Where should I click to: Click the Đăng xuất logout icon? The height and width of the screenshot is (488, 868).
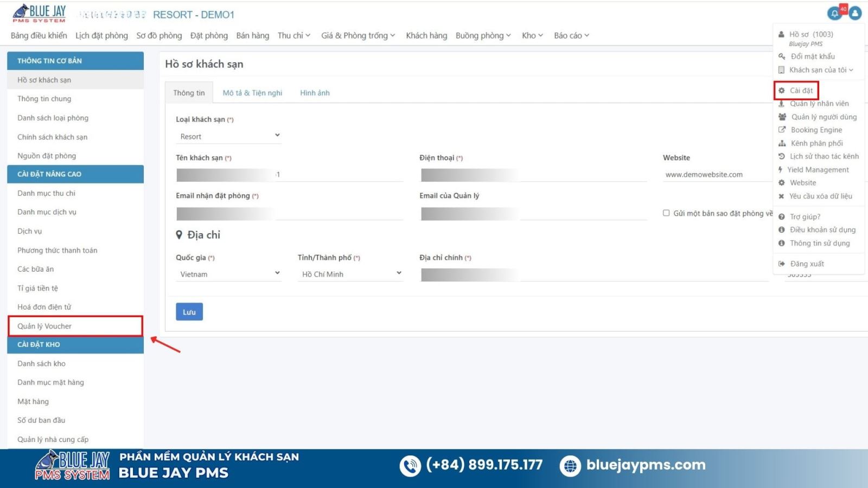coord(782,264)
